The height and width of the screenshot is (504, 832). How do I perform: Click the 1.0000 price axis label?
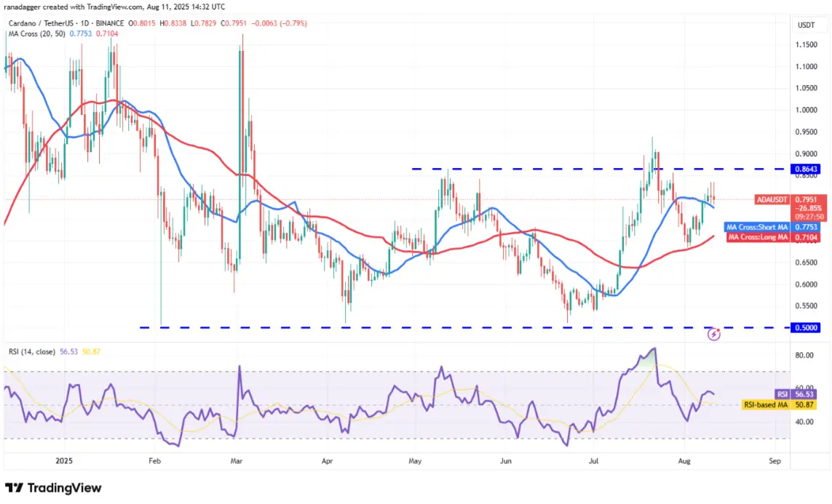[806, 110]
